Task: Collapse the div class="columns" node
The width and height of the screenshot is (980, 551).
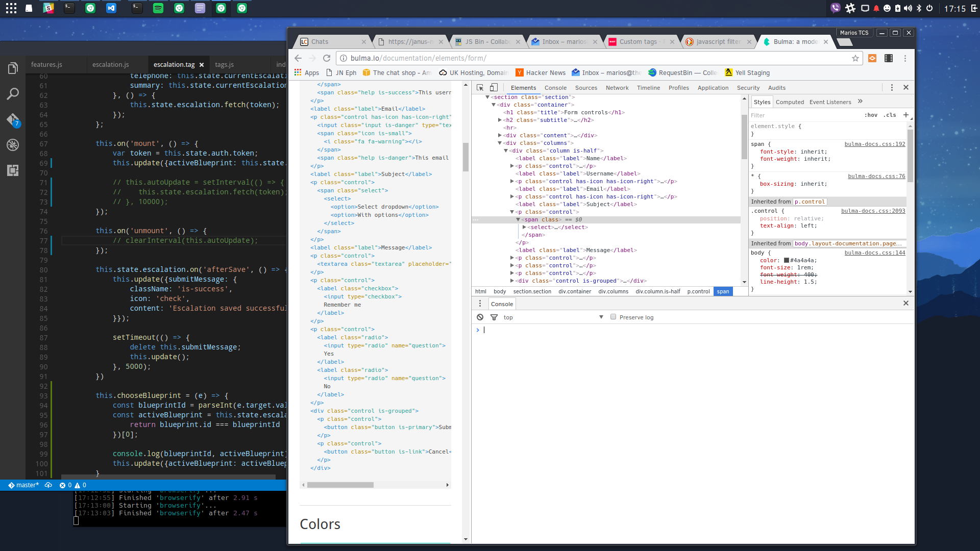Action: pos(500,143)
